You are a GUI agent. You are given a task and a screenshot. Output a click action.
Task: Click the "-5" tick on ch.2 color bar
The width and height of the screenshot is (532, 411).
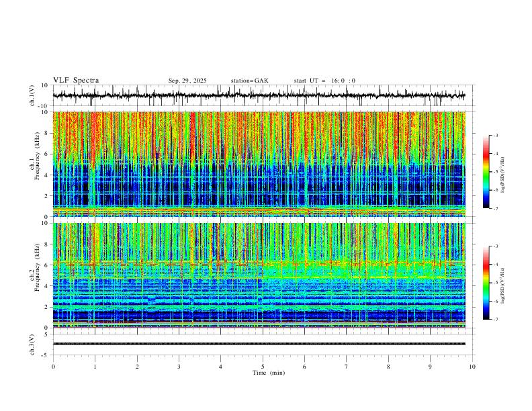(495, 283)
